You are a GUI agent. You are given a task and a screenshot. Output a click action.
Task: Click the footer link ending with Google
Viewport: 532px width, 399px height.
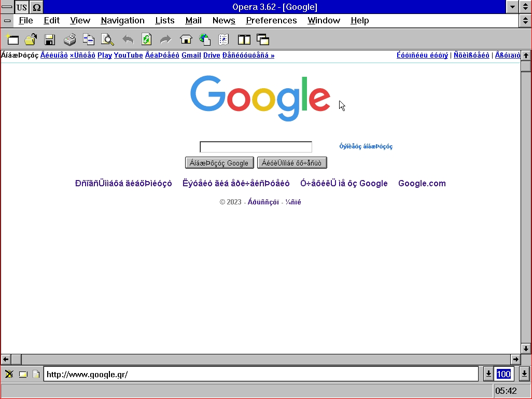(344, 183)
